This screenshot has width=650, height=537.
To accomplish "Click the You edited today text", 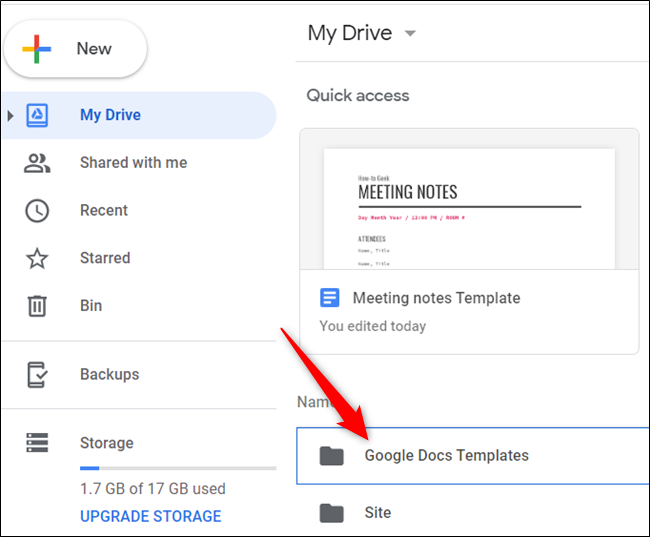I will [373, 326].
